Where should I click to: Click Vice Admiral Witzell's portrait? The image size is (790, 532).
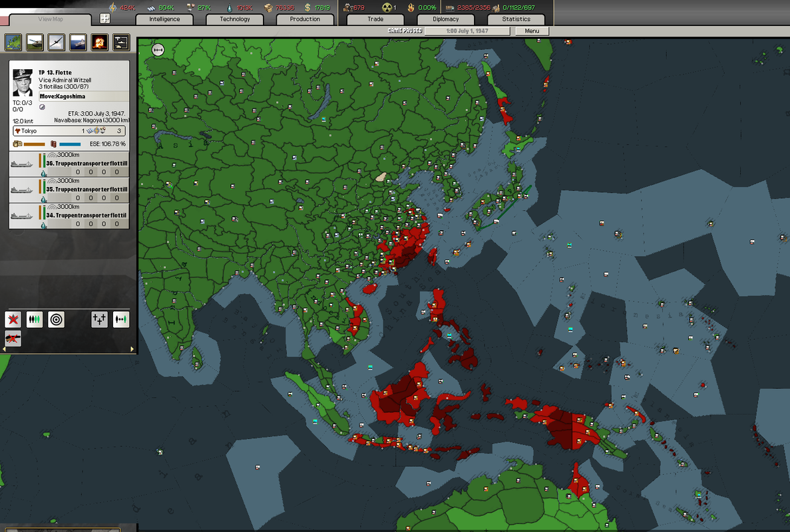click(23, 82)
